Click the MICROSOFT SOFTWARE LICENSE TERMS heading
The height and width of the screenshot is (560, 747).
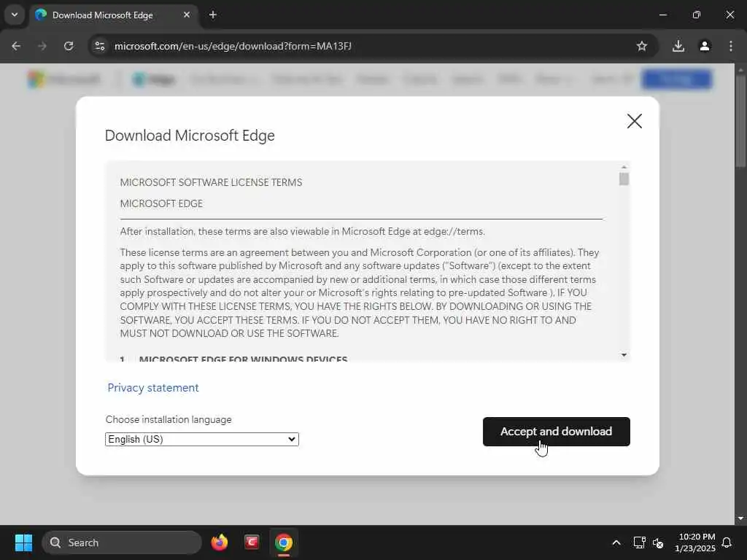point(211,182)
